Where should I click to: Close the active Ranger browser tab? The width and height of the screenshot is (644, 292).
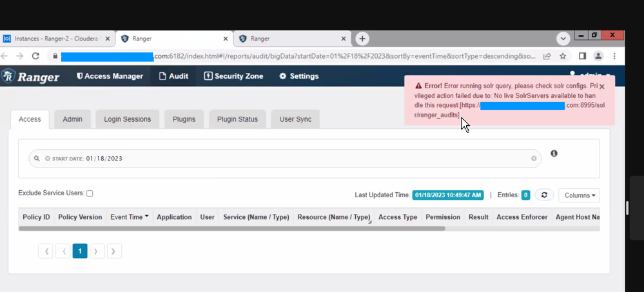pyautogui.click(x=226, y=39)
